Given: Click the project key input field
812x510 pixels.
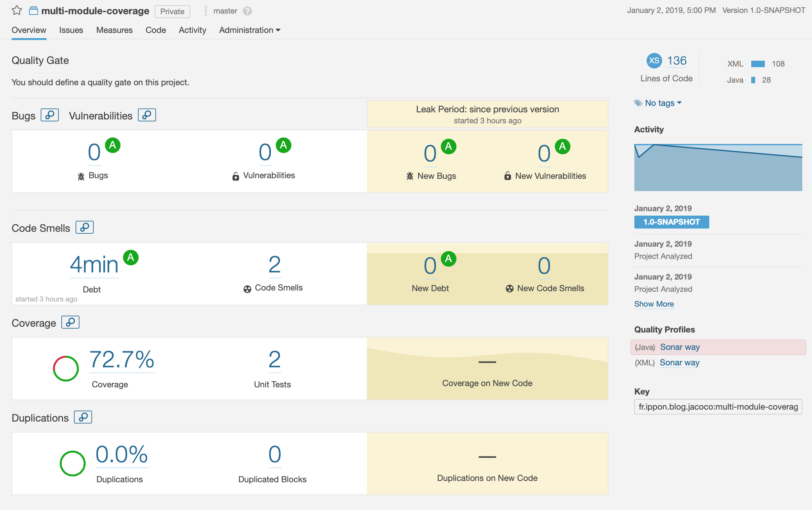Looking at the screenshot, I should click(x=718, y=407).
